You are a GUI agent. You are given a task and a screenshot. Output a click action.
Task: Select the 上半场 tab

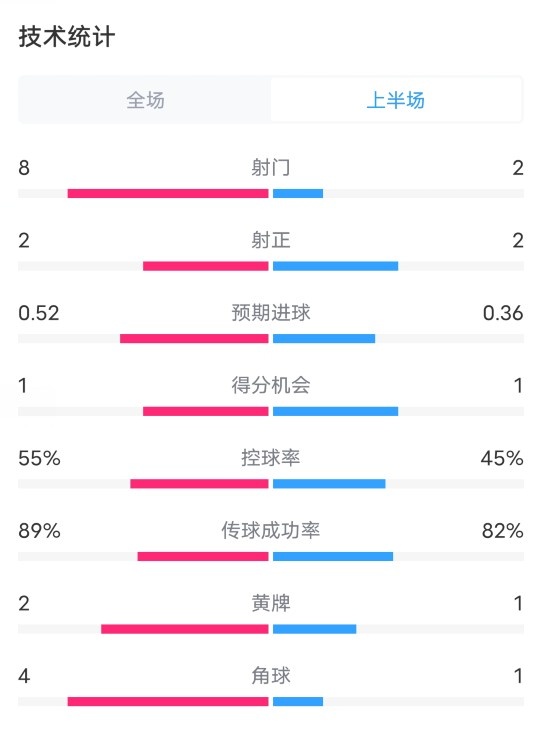396,100
